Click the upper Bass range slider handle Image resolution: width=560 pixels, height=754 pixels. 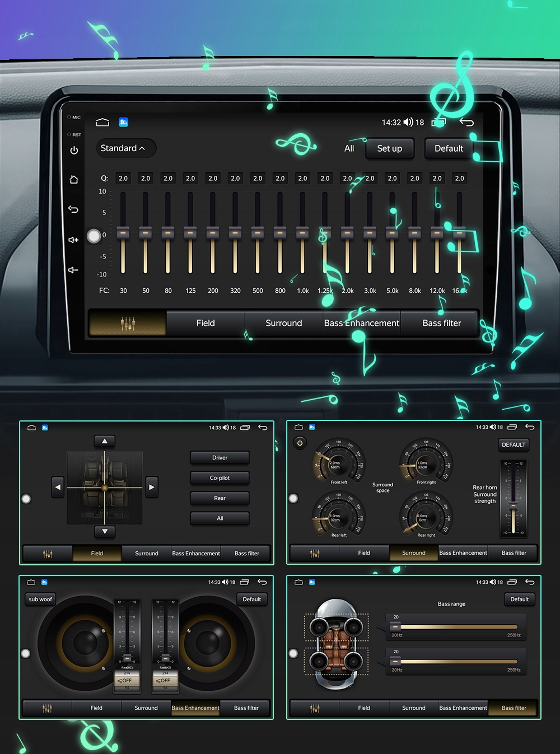pyautogui.click(x=395, y=627)
